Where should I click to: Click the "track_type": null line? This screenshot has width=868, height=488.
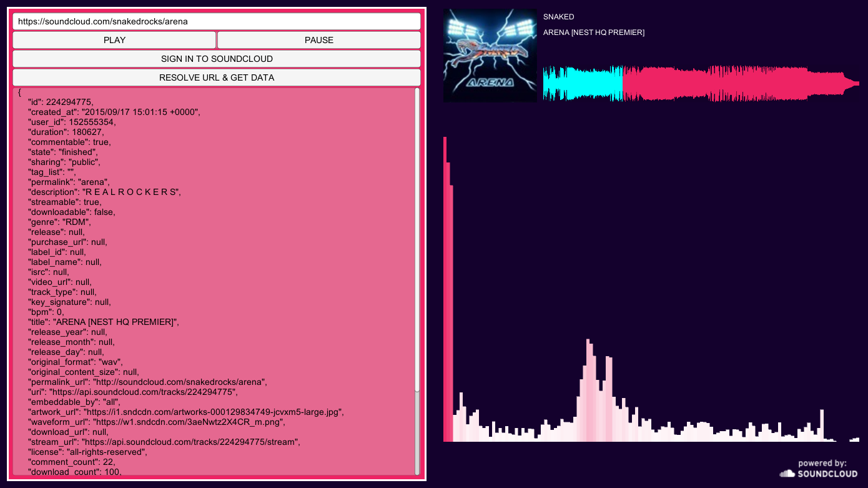point(62,292)
